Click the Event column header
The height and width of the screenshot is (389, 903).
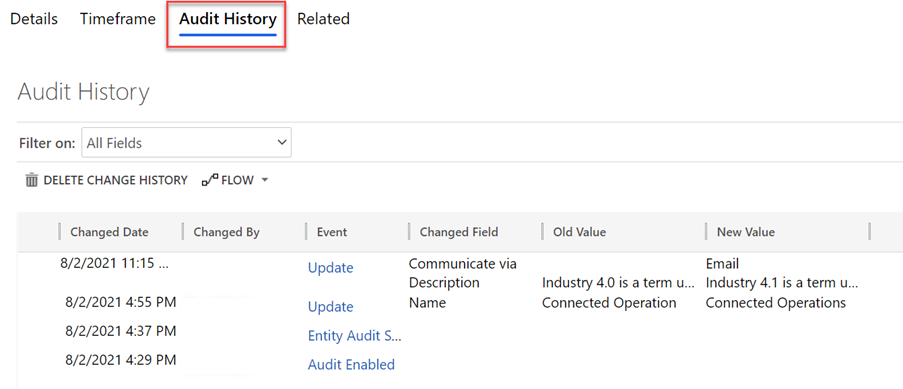click(332, 232)
